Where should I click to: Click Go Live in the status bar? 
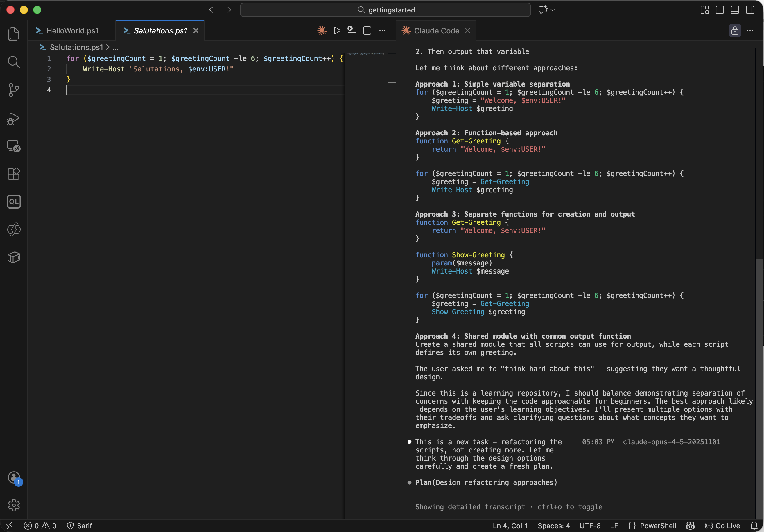pos(722,526)
